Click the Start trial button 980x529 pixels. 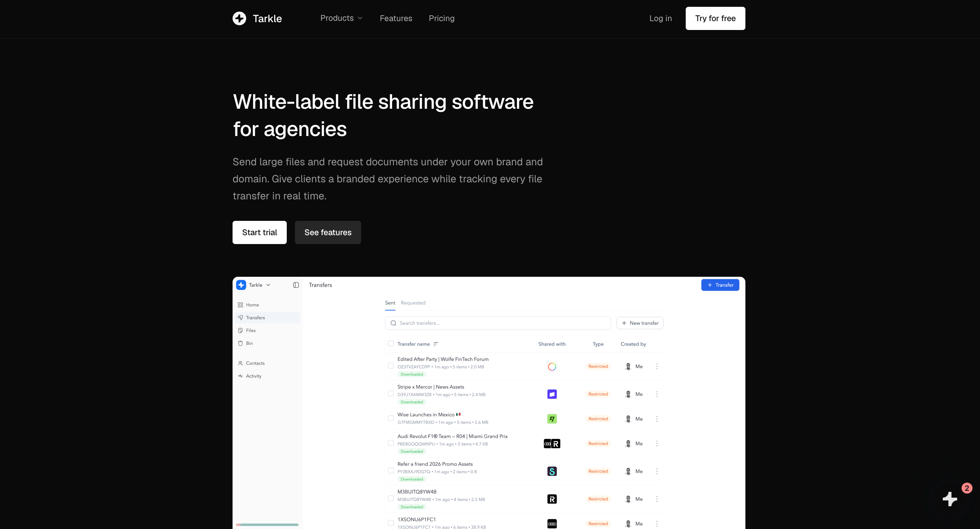click(259, 232)
